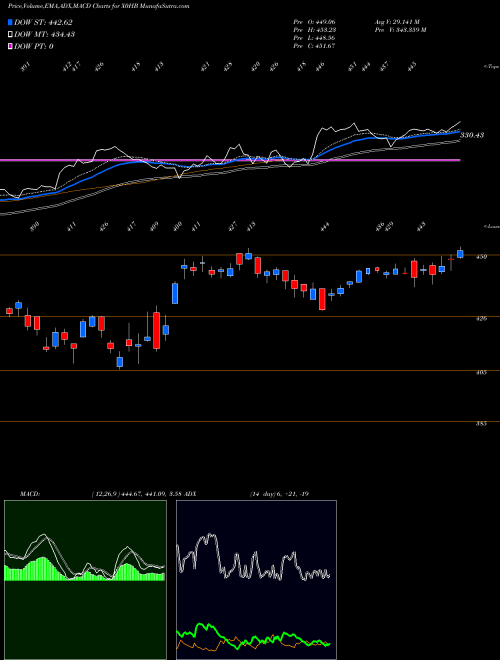The height and width of the screenshot is (660, 500).
Task: Click the magenta horizontal DOW PT line
Action: click(x=230, y=160)
